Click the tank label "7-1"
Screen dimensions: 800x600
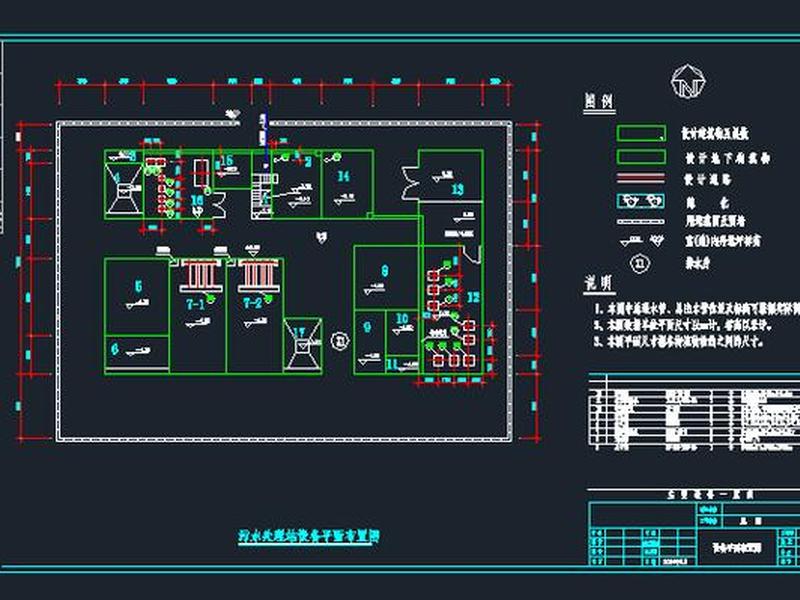pos(195,305)
